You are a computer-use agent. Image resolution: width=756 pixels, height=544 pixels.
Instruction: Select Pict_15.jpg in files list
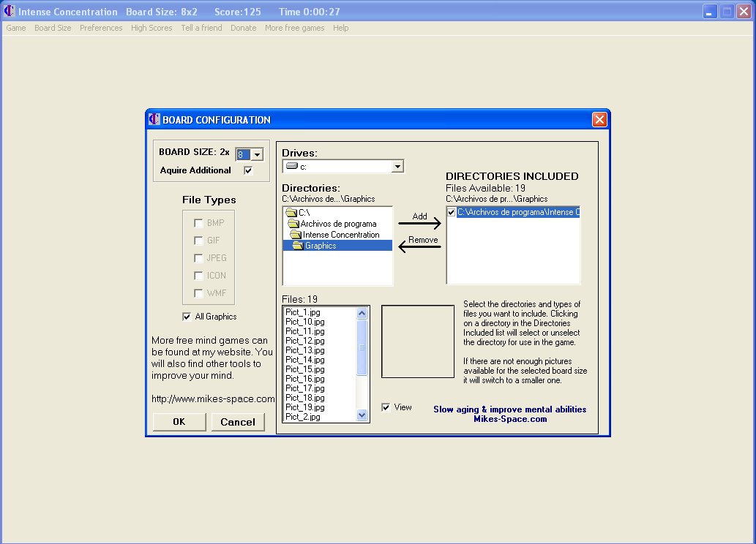[x=304, y=369]
